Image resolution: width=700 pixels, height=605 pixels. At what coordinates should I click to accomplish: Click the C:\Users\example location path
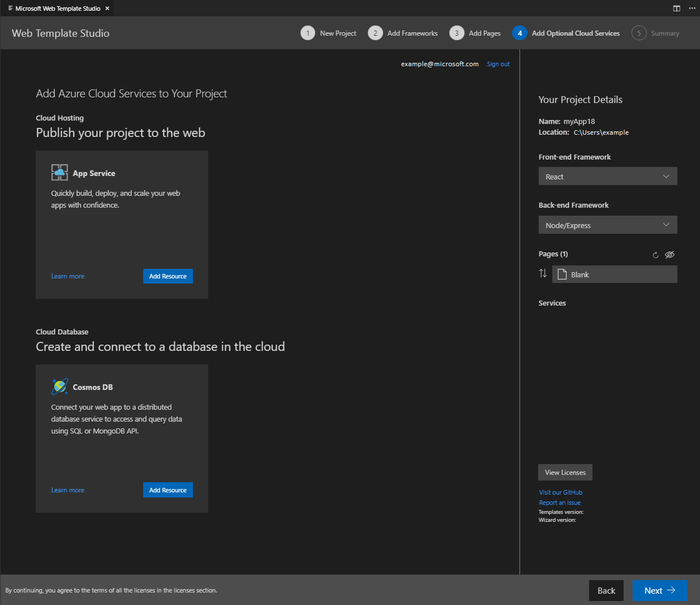coord(601,132)
